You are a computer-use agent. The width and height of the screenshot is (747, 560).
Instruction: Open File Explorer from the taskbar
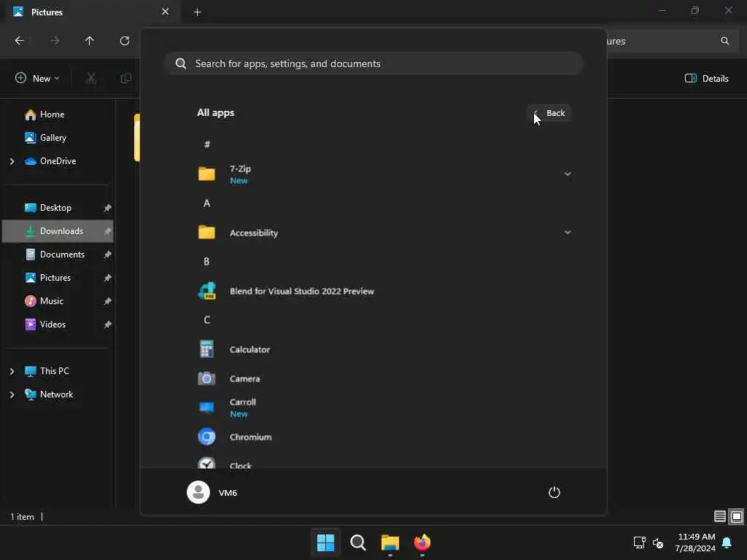(x=390, y=542)
